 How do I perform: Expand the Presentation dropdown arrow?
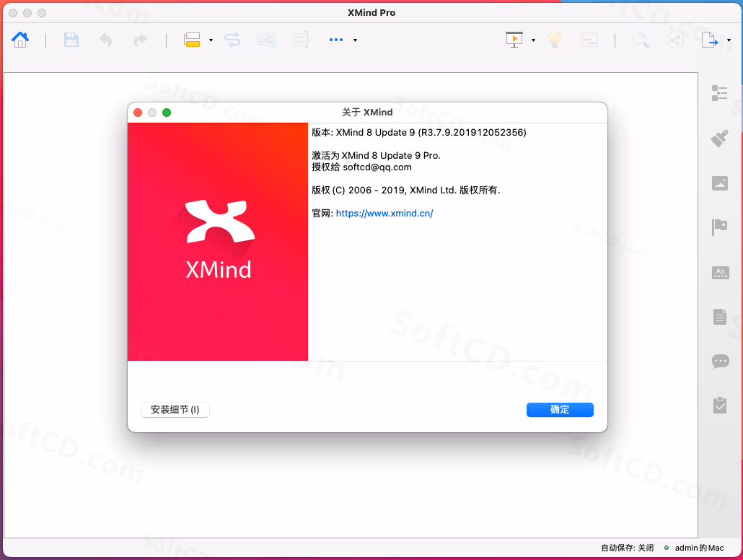(x=533, y=40)
